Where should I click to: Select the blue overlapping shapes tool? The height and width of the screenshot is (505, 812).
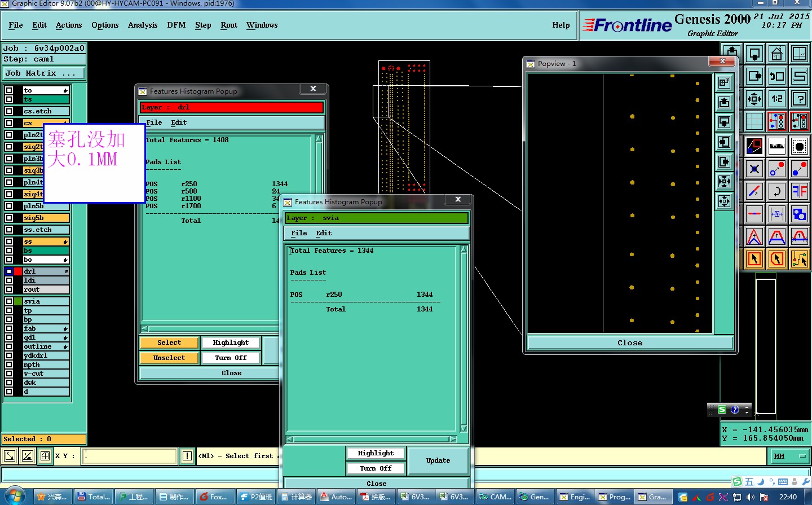click(800, 214)
